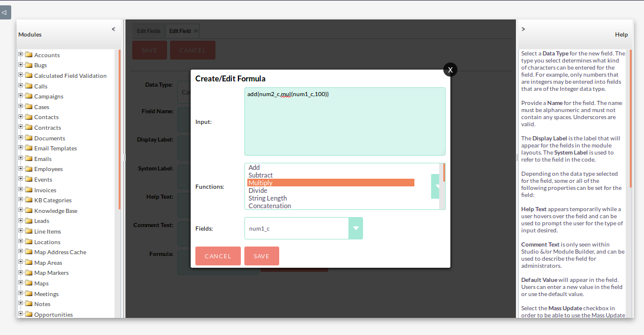This screenshot has height=335, width=644.
Task: Click the Invoices folder icon
Action: point(28,190)
